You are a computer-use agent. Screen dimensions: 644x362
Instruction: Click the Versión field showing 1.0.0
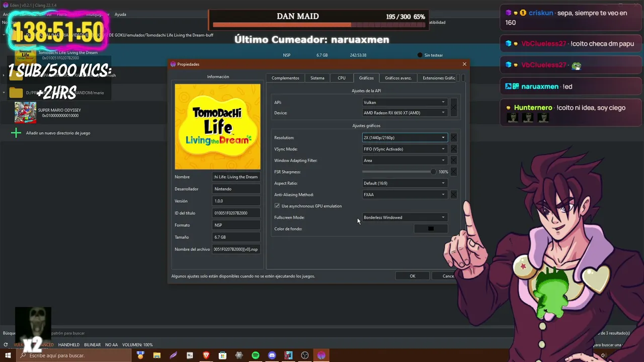click(x=236, y=201)
